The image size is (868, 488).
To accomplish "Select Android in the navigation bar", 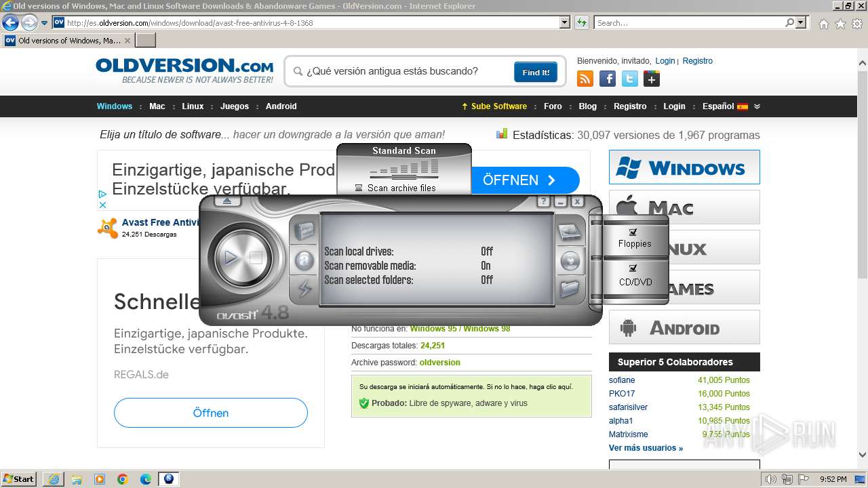I will 281,106.
